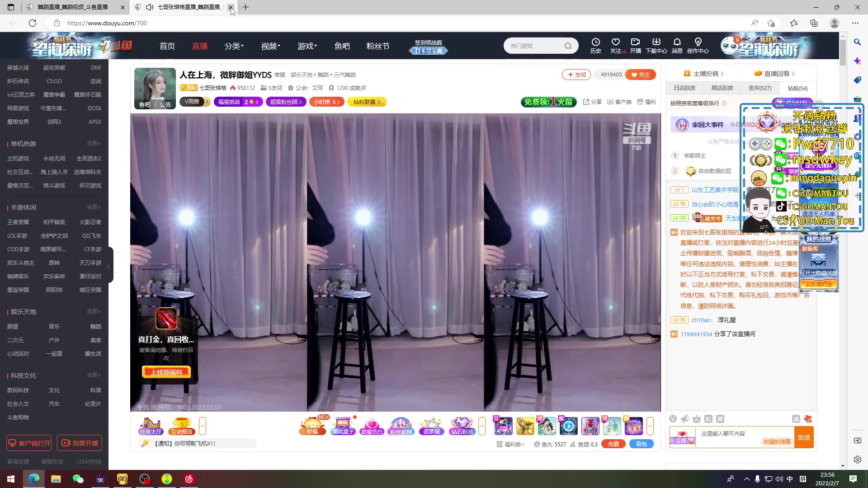Open the 视频 dropdown in top navigation
This screenshot has width=868, height=488.
(270, 46)
